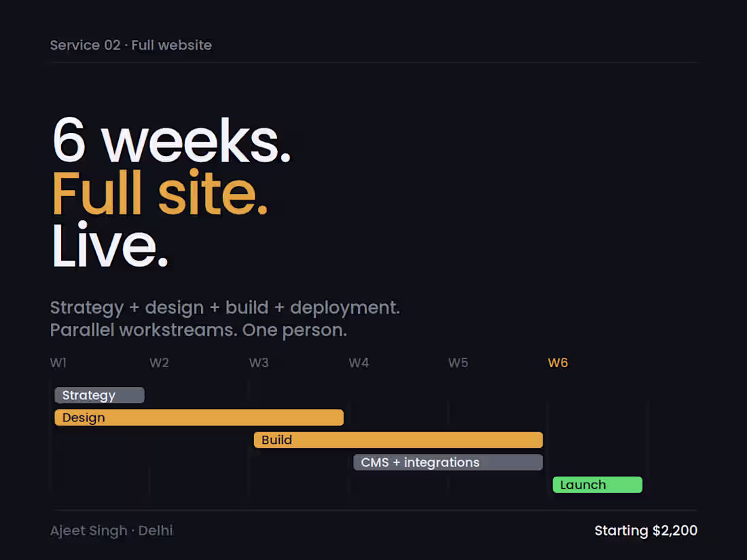Click the green Launch bar
This screenshot has width=747, height=560.
598,485
